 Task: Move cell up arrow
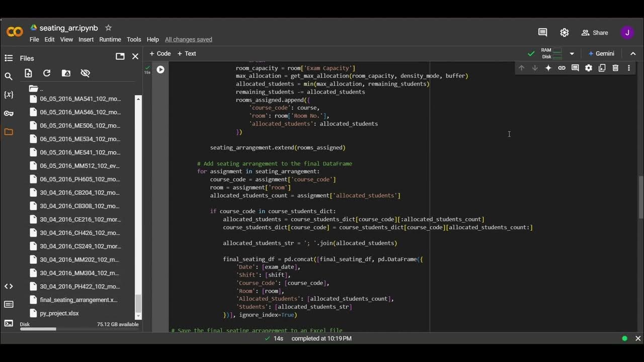522,68
